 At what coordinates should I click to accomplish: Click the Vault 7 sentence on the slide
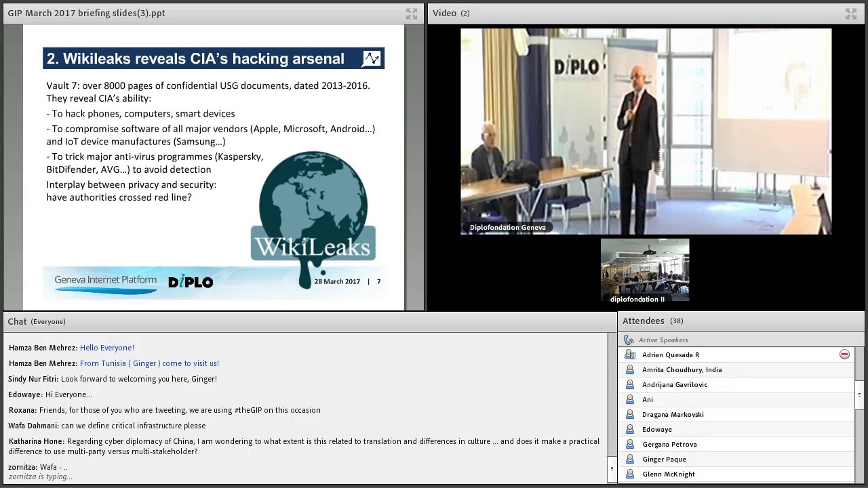tap(208, 86)
